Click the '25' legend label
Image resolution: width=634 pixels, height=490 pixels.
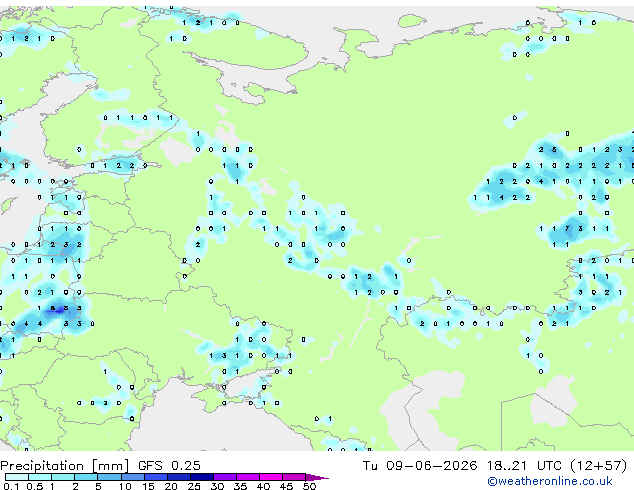coord(194,486)
